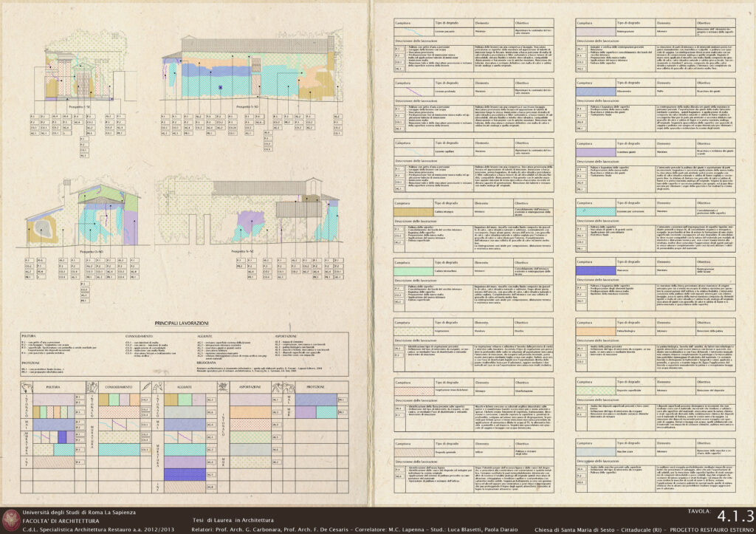The width and height of the screenshot is (756, 534).
Task: Click the university seal logo in the footer
Action: click(x=10, y=521)
